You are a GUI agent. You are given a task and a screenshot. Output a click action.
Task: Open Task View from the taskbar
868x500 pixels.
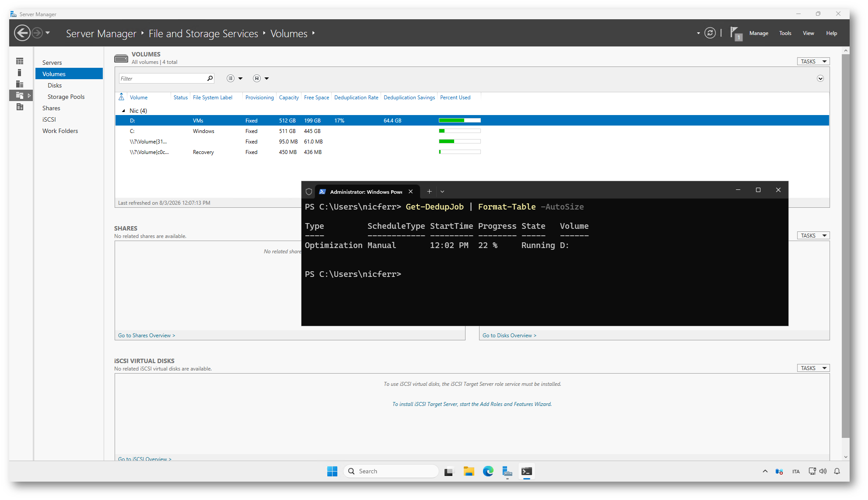click(x=448, y=472)
